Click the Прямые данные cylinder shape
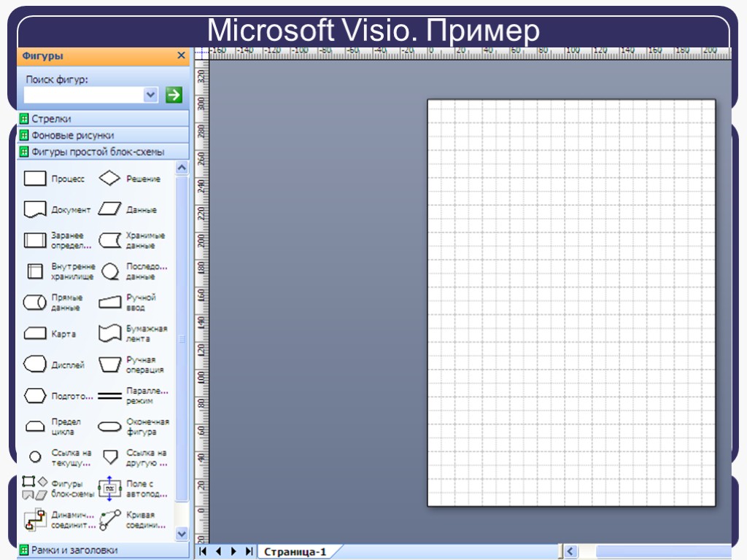This screenshot has height=560, width=747. 35,303
